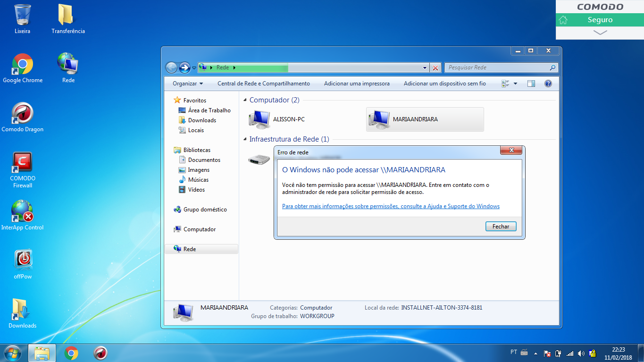Close the Erro de rede dialog
This screenshot has width=644, height=362.
(511, 151)
